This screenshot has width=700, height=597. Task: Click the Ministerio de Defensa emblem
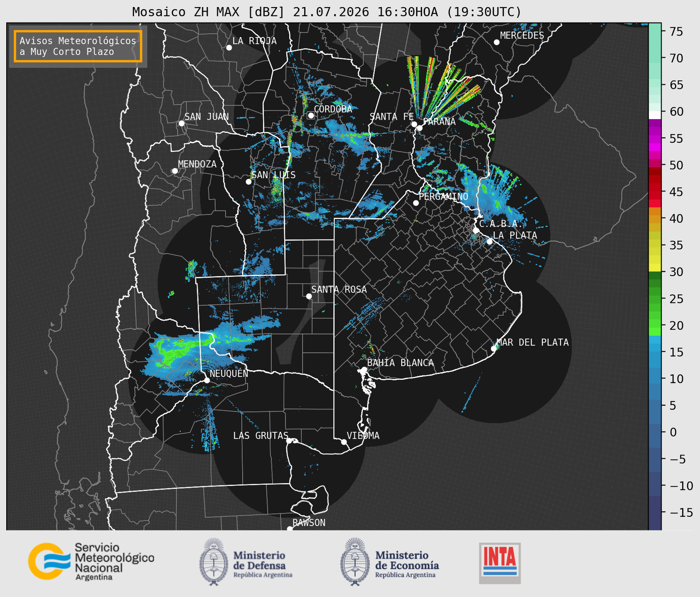click(x=214, y=562)
